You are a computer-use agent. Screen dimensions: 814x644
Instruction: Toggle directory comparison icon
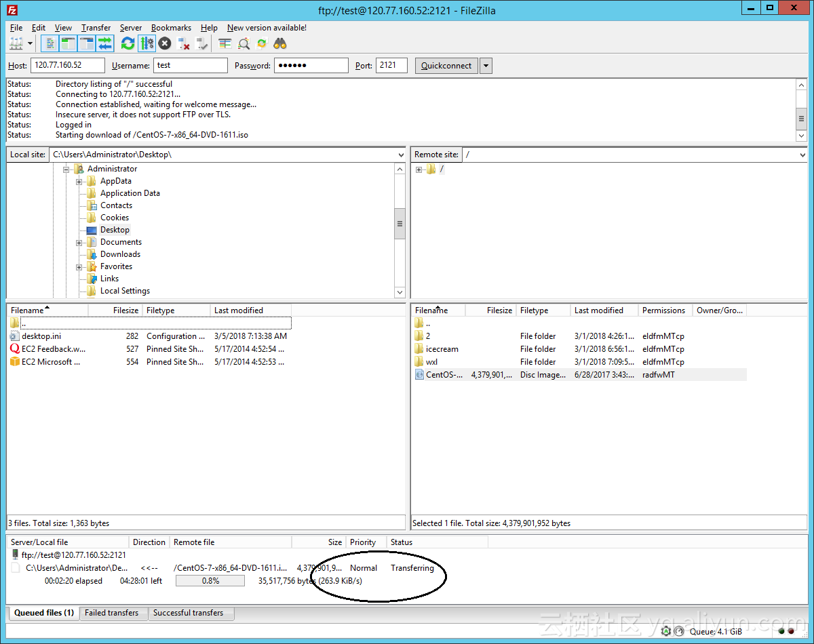pos(244,43)
